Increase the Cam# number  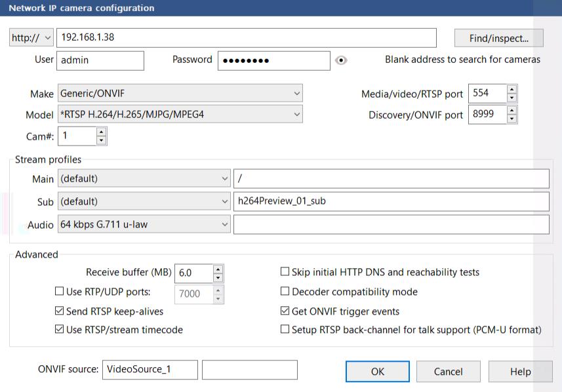point(101,132)
